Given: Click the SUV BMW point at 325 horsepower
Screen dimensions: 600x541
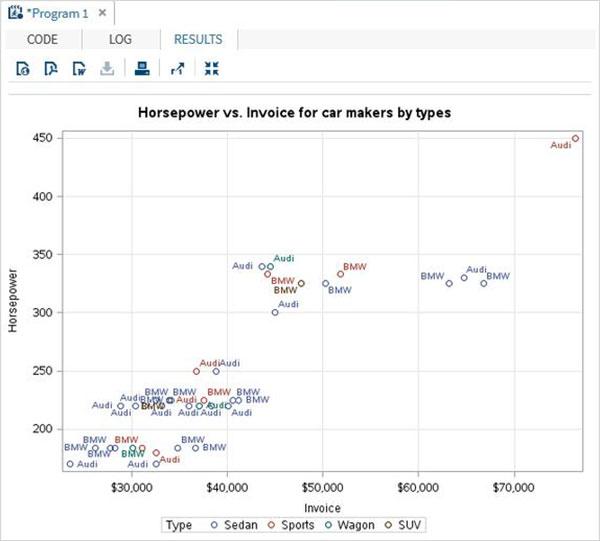Looking at the screenshot, I should coord(301,284).
